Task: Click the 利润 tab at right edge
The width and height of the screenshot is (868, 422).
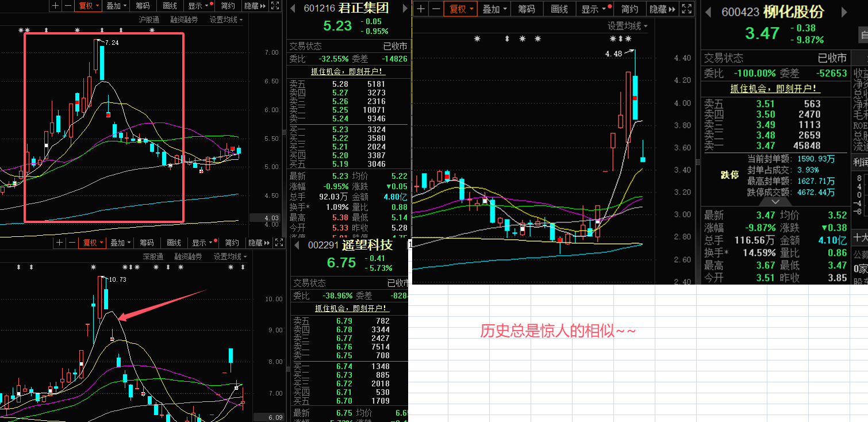Action: pyautogui.click(x=861, y=163)
